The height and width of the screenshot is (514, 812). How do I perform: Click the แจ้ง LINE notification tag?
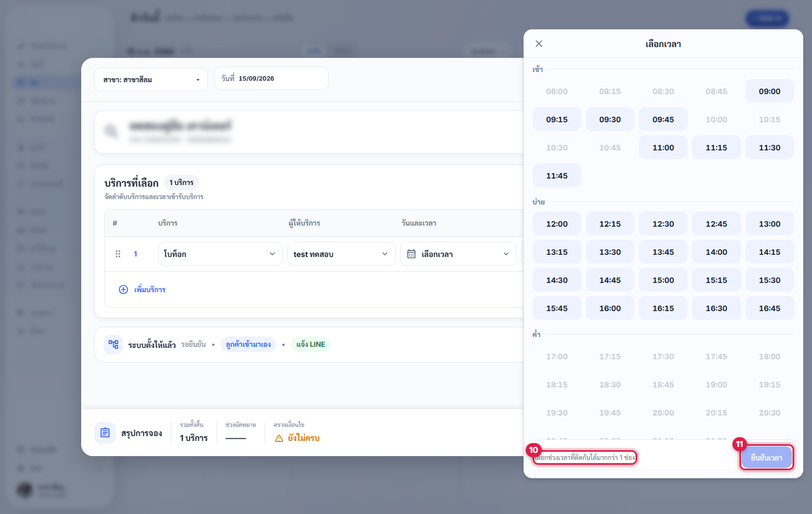pos(311,345)
